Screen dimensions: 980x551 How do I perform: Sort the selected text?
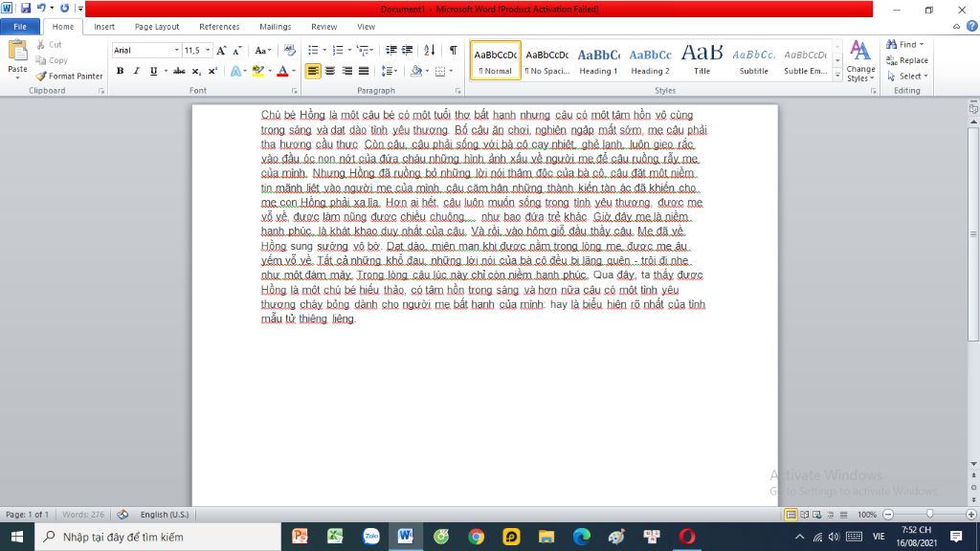(x=430, y=50)
